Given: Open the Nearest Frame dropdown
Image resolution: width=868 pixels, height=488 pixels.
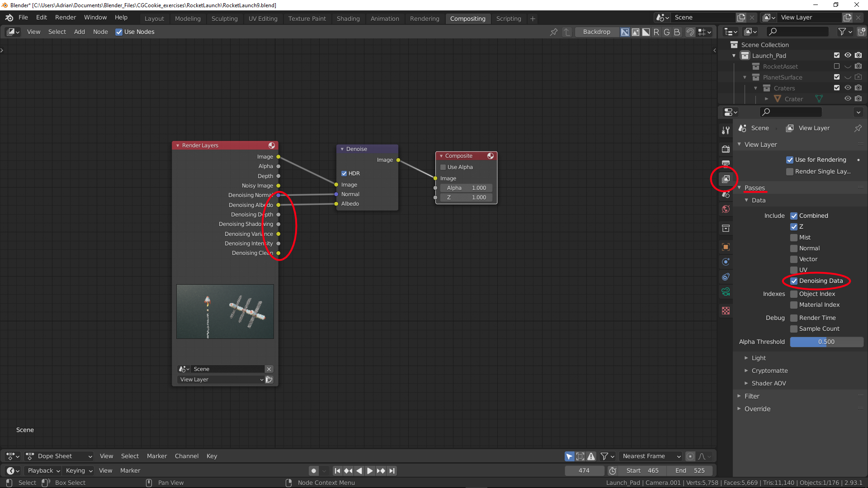Looking at the screenshot, I should [x=651, y=456].
